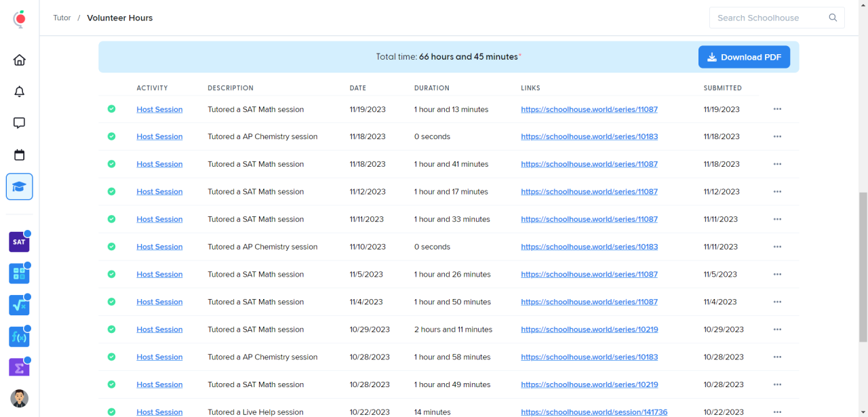Open the notifications bell icon
The height and width of the screenshot is (417, 868).
click(20, 92)
